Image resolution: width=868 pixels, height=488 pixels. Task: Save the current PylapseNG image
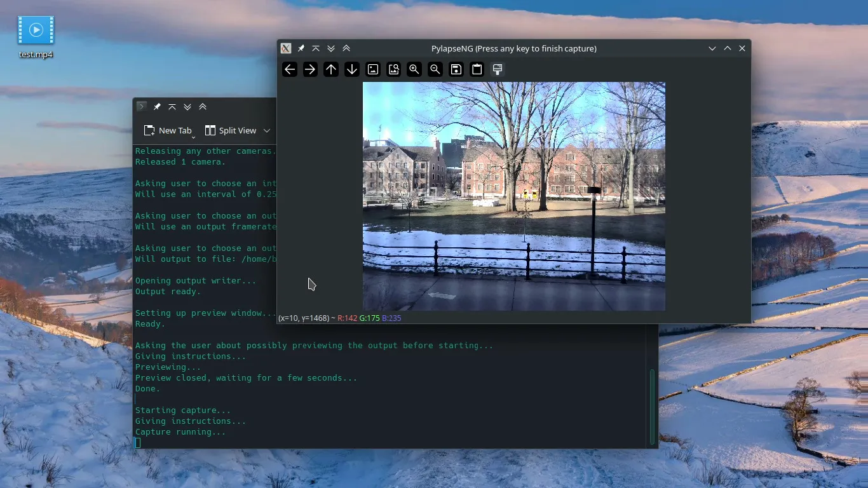(x=456, y=70)
